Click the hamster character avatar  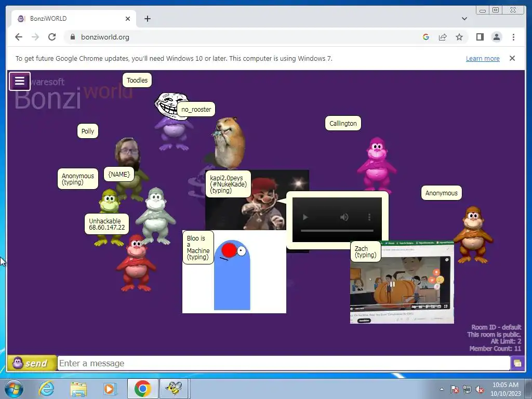[229, 142]
